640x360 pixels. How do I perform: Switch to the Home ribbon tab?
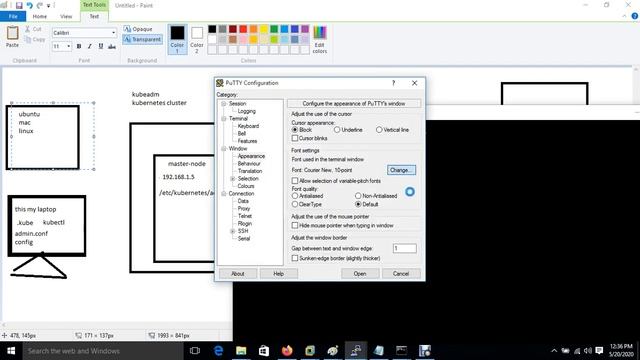[40, 16]
